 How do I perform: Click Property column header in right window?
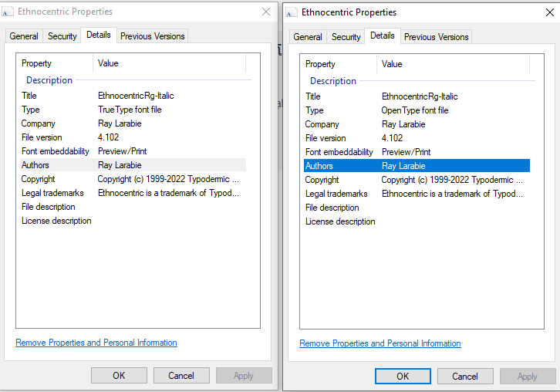(x=338, y=64)
